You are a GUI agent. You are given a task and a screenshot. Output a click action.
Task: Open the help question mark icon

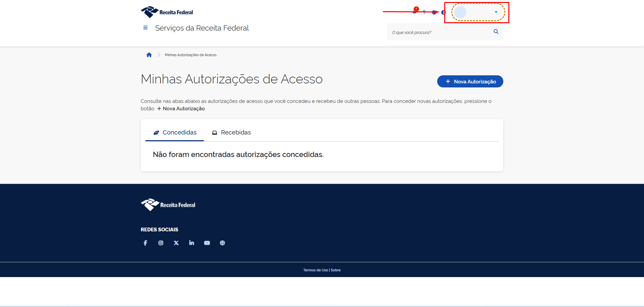pyautogui.click(x=424, y=12)
